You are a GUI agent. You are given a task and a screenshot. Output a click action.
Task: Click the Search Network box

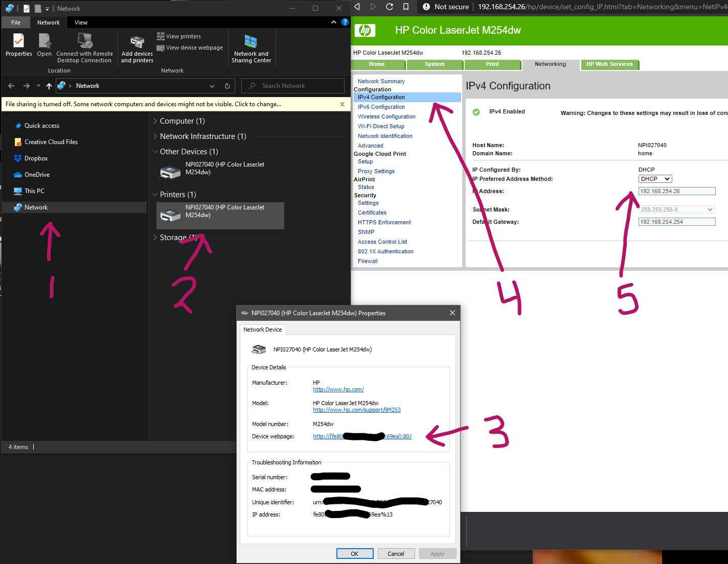[x=293, y=86]
